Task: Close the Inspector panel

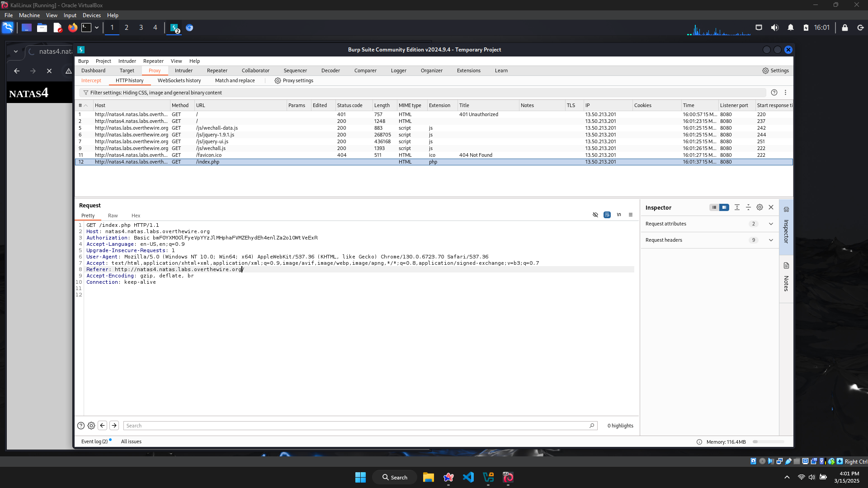Action: 771,207
